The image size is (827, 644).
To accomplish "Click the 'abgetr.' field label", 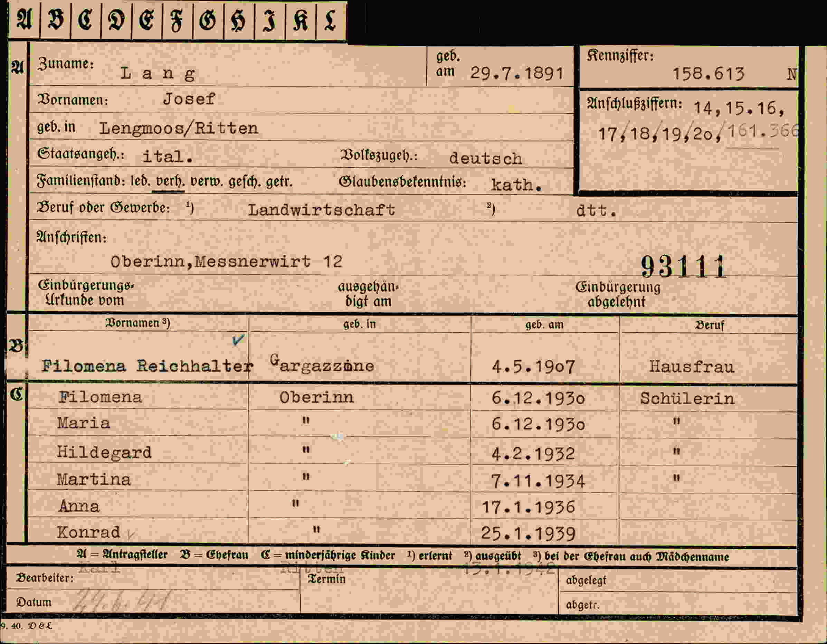I will (x=582, y=605).
